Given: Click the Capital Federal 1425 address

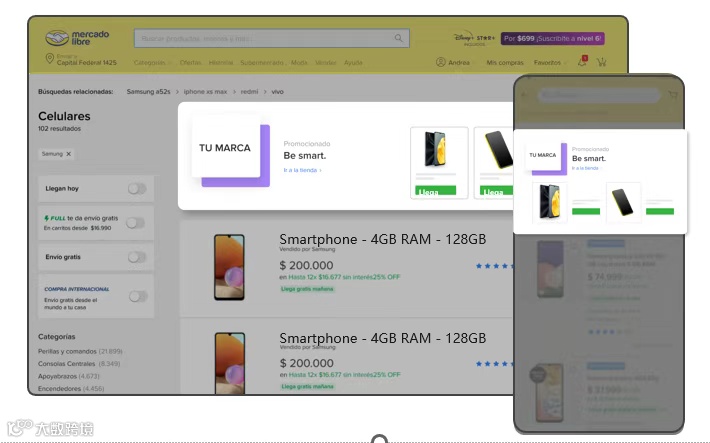Looking at the screenshot, I should 86,63.
